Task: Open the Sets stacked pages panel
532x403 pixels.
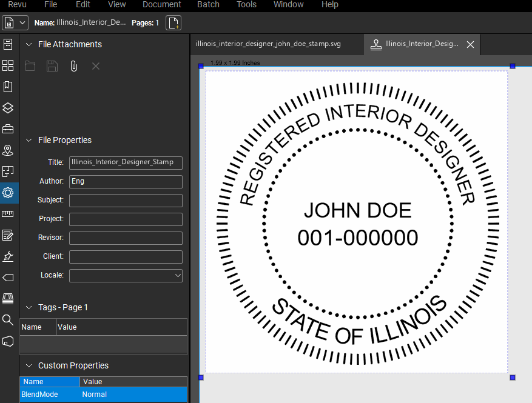Action: (x=8, y=299)
